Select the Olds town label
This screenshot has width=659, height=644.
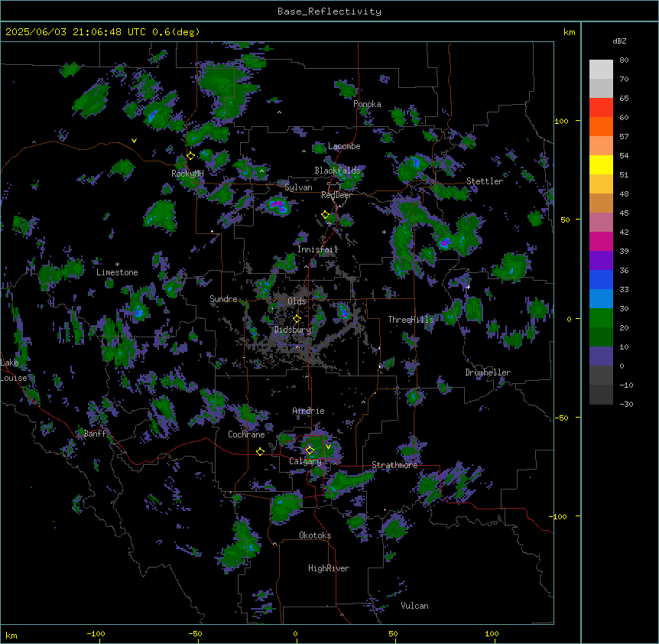297,301
